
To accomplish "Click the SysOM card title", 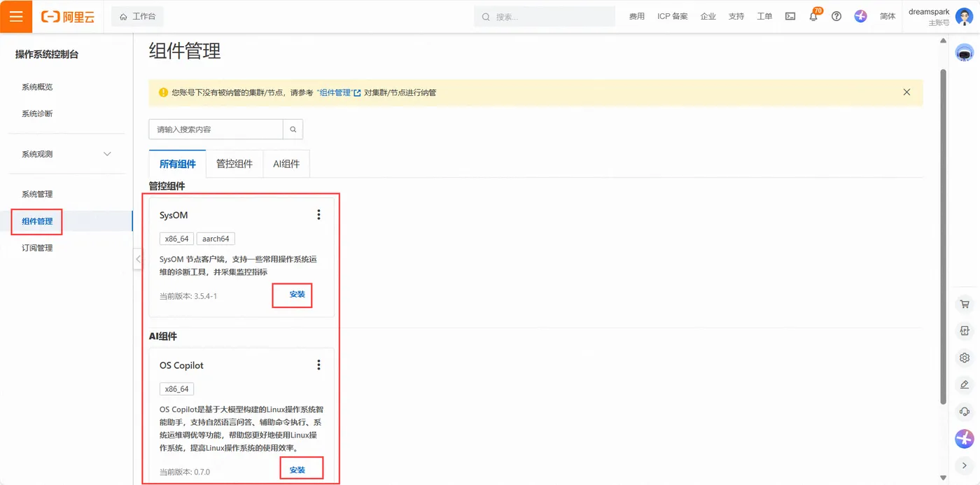I will click(x=174, y=215).
